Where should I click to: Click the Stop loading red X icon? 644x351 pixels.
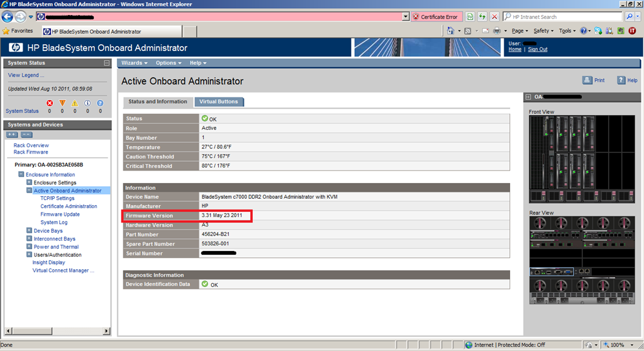494,17
